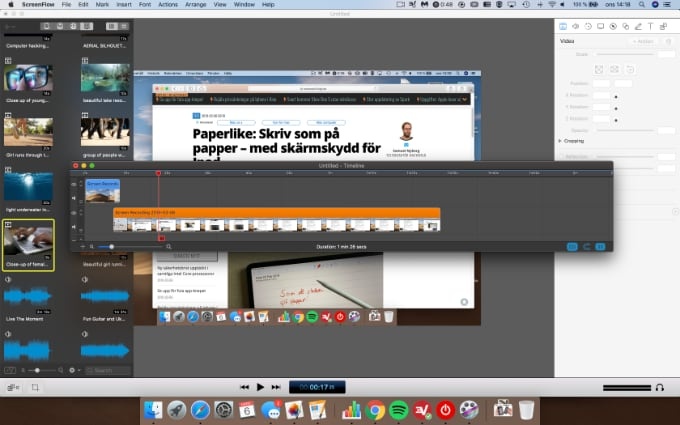Switch media library to list view

click(x=124, y=26)
